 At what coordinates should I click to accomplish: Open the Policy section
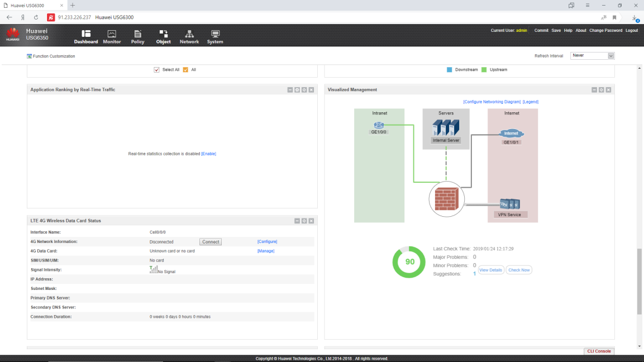pyautogui.click(x=137, y=36)
